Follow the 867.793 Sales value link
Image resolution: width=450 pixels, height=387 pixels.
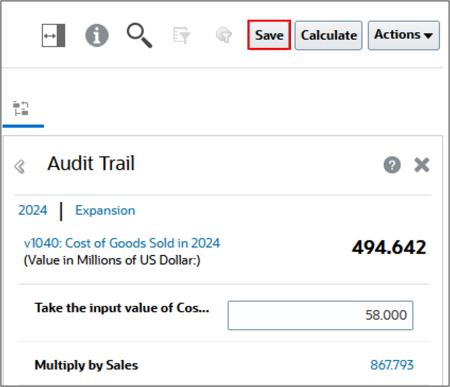[x=392, y=365]
